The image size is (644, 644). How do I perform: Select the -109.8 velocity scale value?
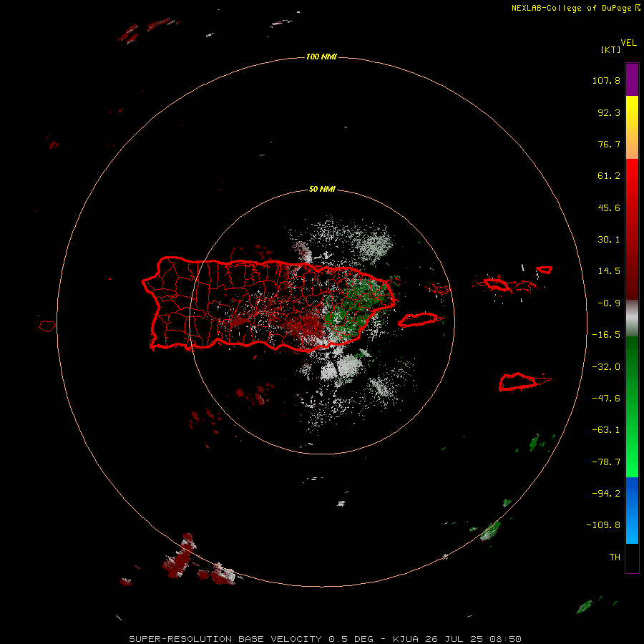click(x=603, y=525)
